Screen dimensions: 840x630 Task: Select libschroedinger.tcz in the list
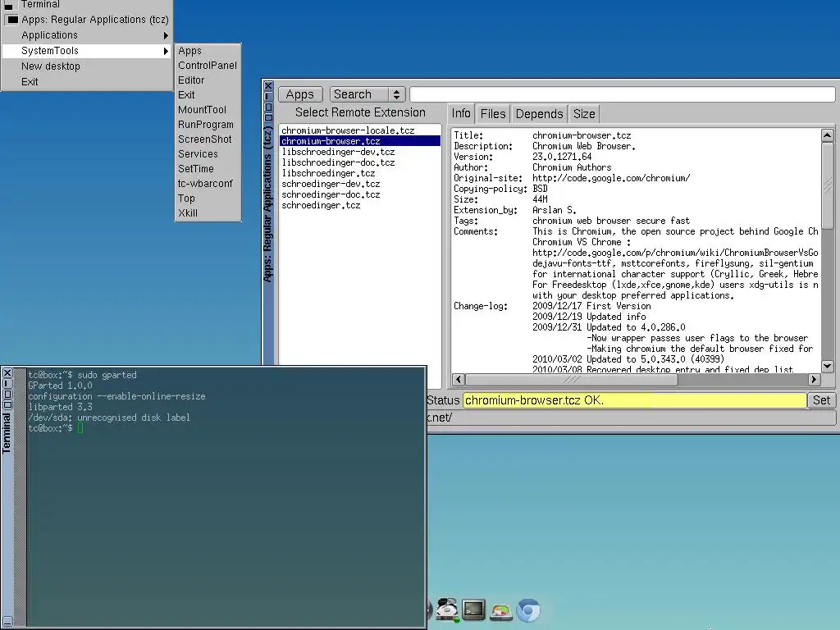point(359,173)
